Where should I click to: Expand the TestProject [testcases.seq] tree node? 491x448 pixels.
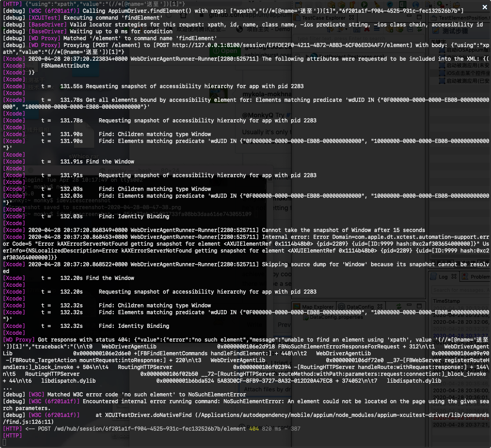307,55
